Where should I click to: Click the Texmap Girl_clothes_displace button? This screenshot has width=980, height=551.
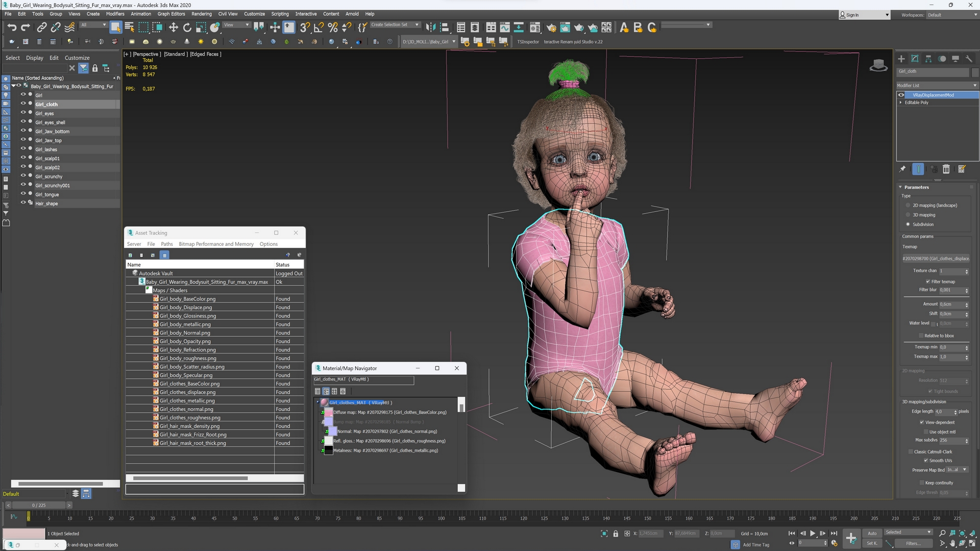[x=936, y=259]
